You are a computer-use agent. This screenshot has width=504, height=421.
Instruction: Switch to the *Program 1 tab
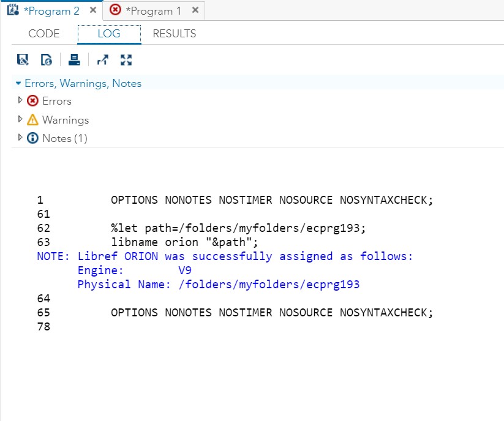(153, 11)
